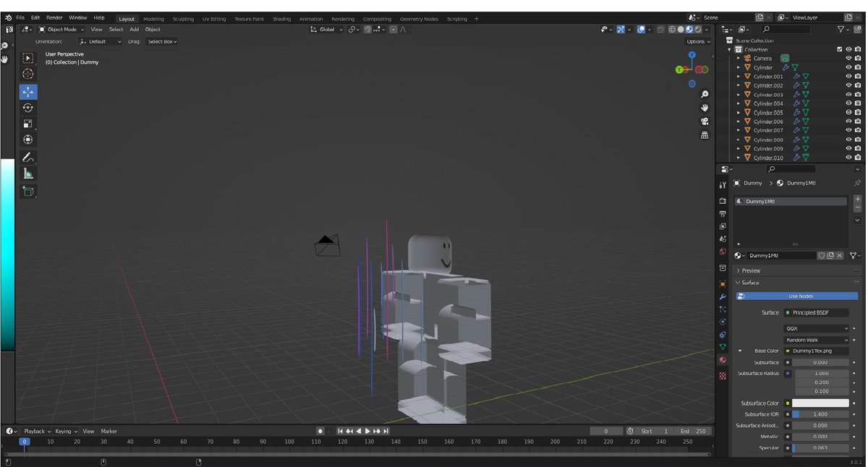Open the File menu
868x467 pixels.
20,17
